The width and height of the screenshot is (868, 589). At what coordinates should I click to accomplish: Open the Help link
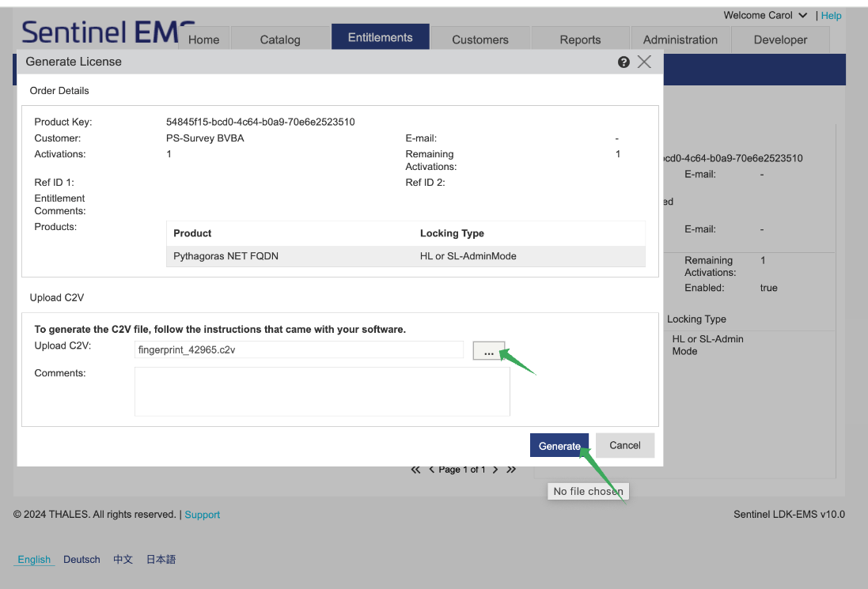coord(831,16)
